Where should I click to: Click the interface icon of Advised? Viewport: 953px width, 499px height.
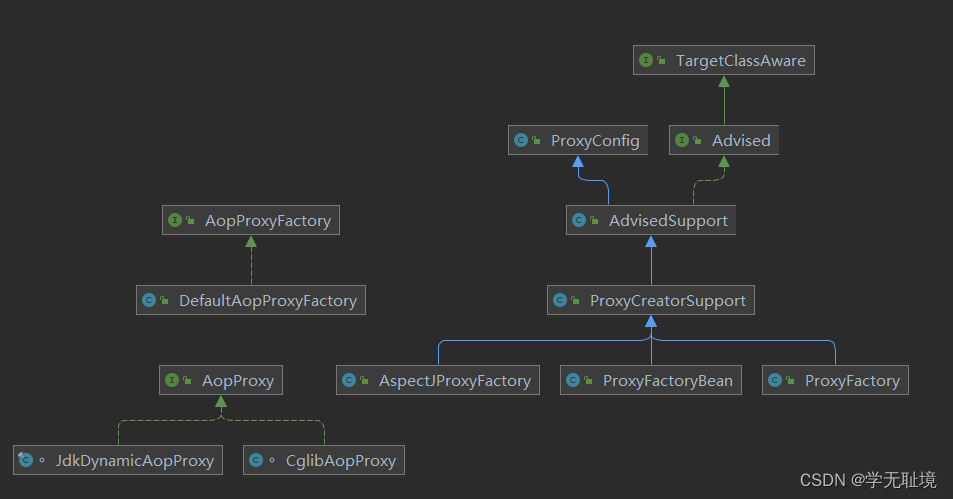[682, 140]
